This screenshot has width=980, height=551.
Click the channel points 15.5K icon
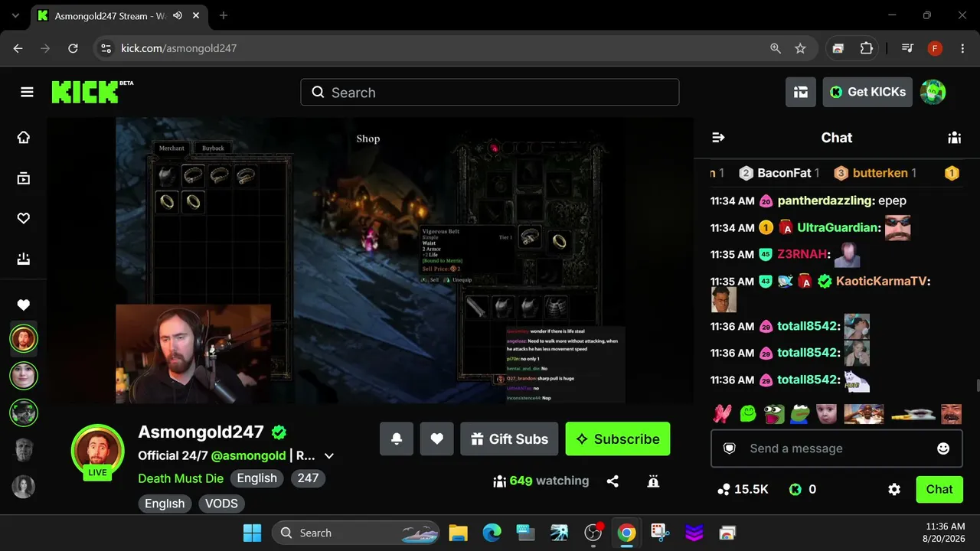point(724,490)
